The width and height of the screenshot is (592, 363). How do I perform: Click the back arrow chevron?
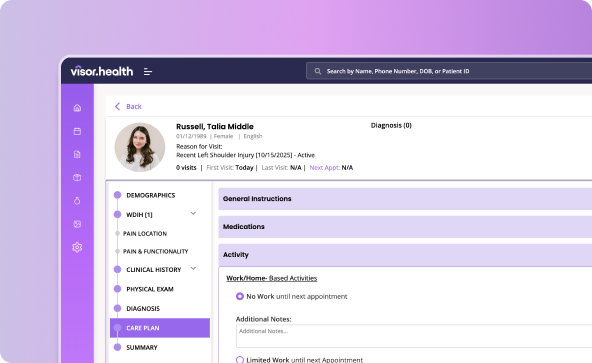pyautogui.click(x=117, y=107)
